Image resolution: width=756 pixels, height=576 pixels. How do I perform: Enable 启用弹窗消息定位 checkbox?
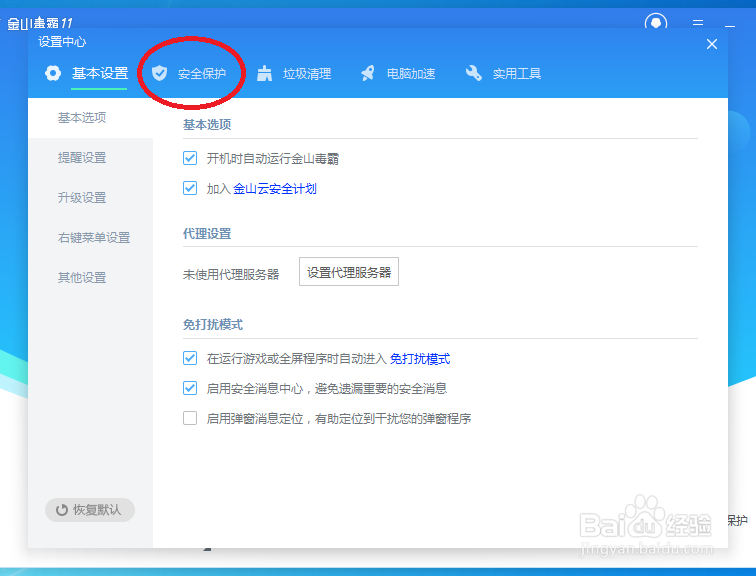[190, 418]
